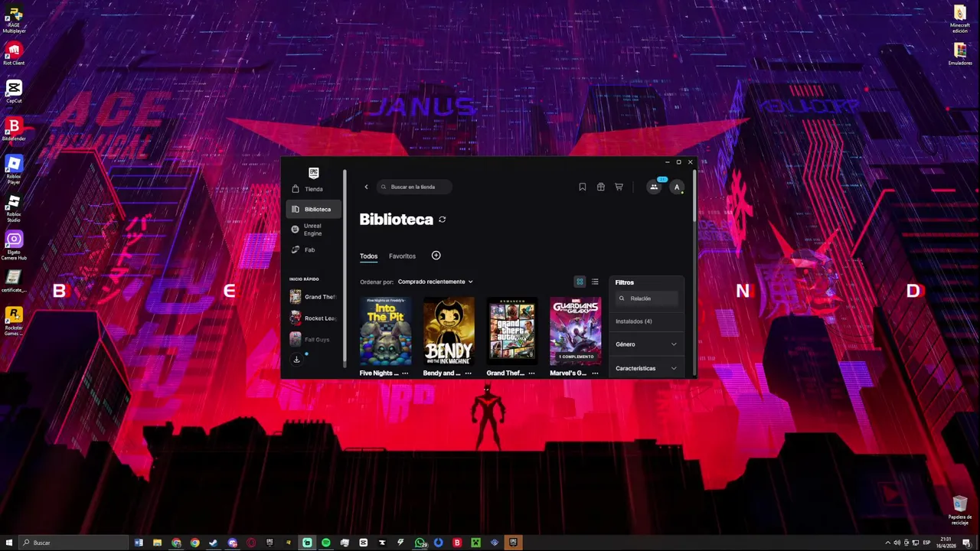Click the taskbar Buscar search box

click(x=73, y=543)
